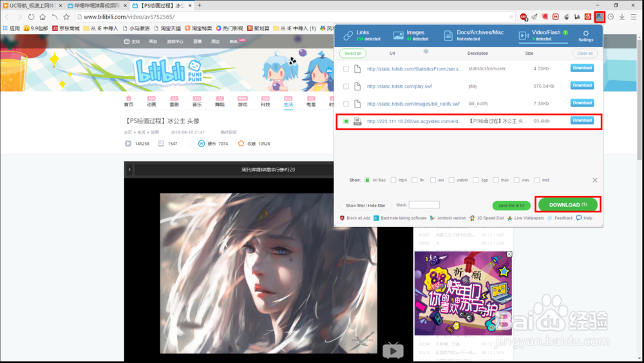
Task: Click save link in txt button
Action: point(511,206)
